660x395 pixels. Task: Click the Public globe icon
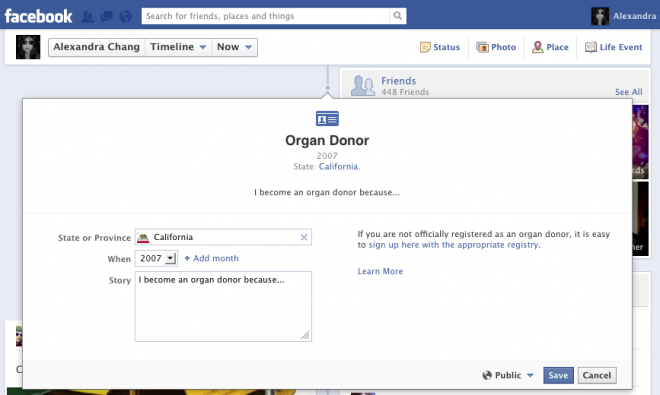pos(487,375)
